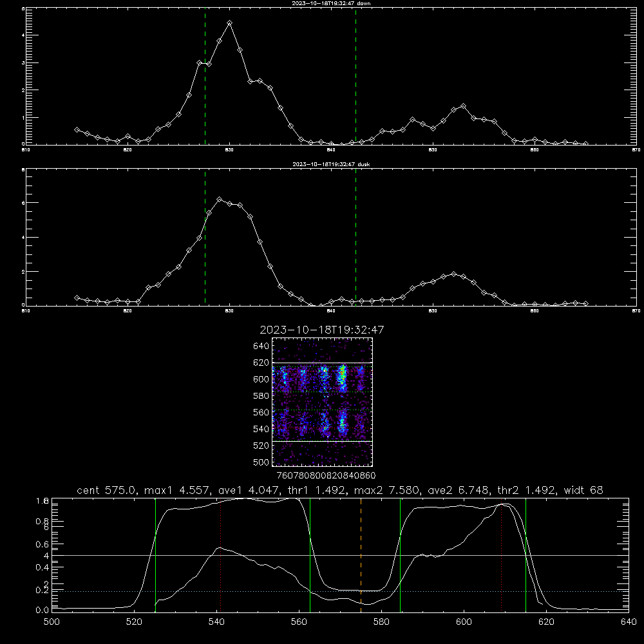Click the red dotted line near 610 in the bottom plot

pyautogui.click(x=501, y=555)
